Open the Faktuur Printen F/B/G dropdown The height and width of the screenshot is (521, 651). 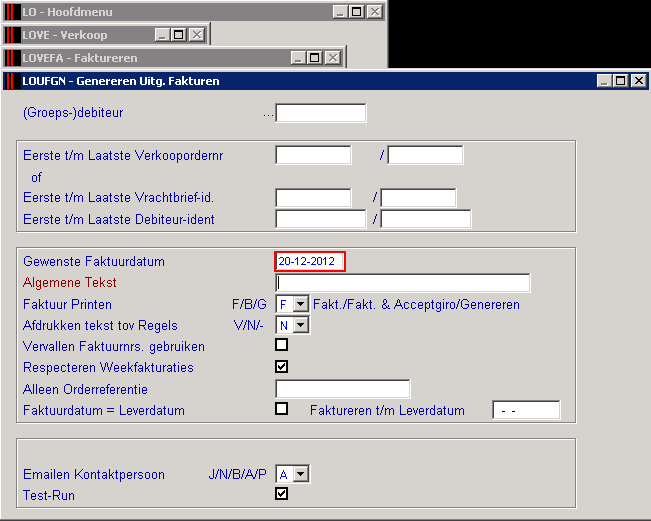tap(301, 304)
